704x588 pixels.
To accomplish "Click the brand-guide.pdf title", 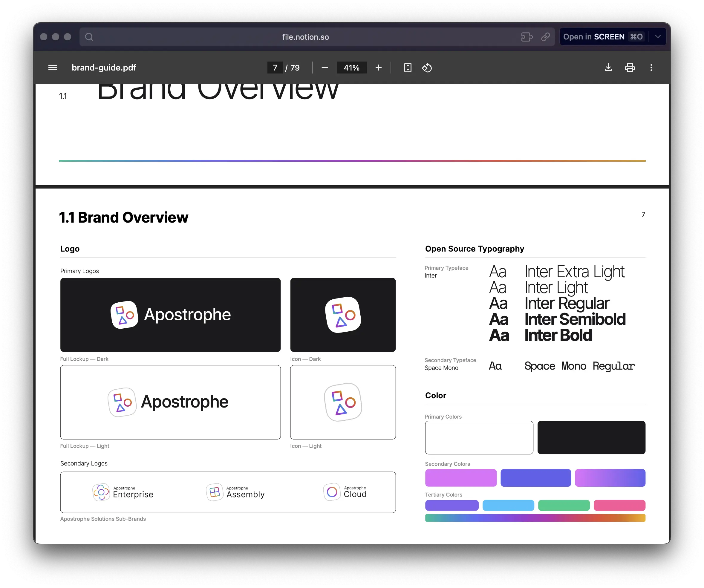I will click(x=104, y=68).
